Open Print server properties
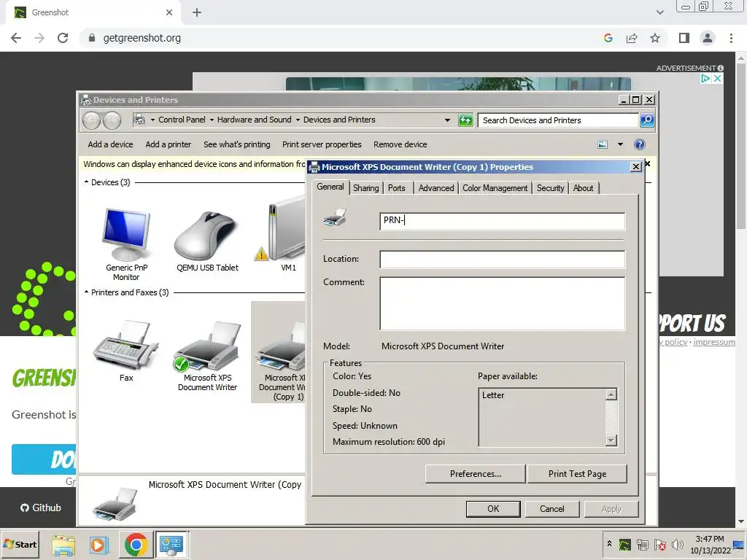The height and width of the screenshot is (560, 747). pos(322,144)
